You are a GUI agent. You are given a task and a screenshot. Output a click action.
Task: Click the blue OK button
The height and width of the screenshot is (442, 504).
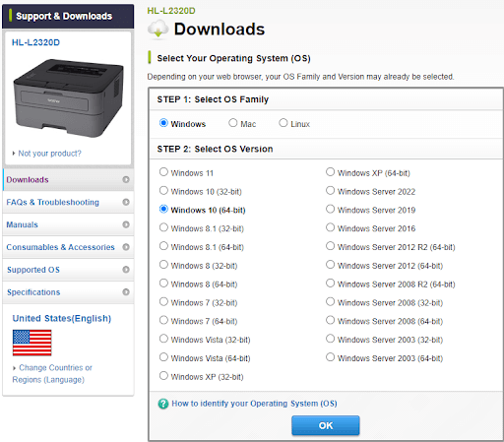(x=326, y=425)
